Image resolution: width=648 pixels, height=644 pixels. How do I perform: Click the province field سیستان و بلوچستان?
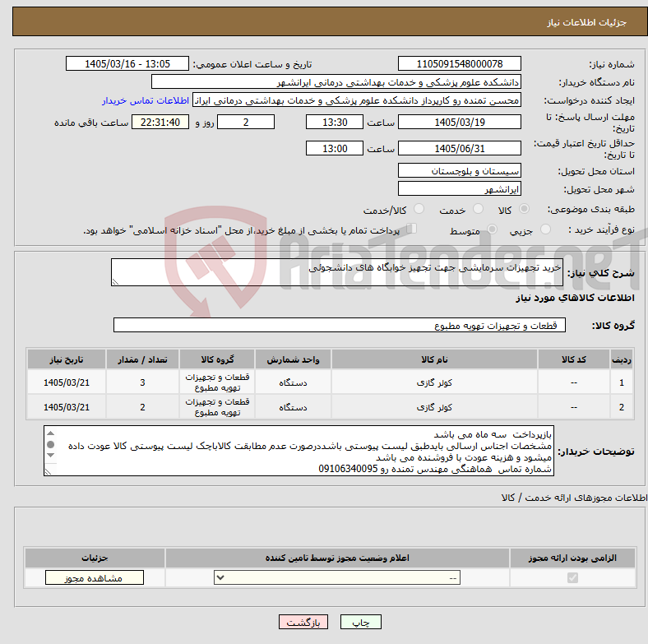(x=460, y=170)
